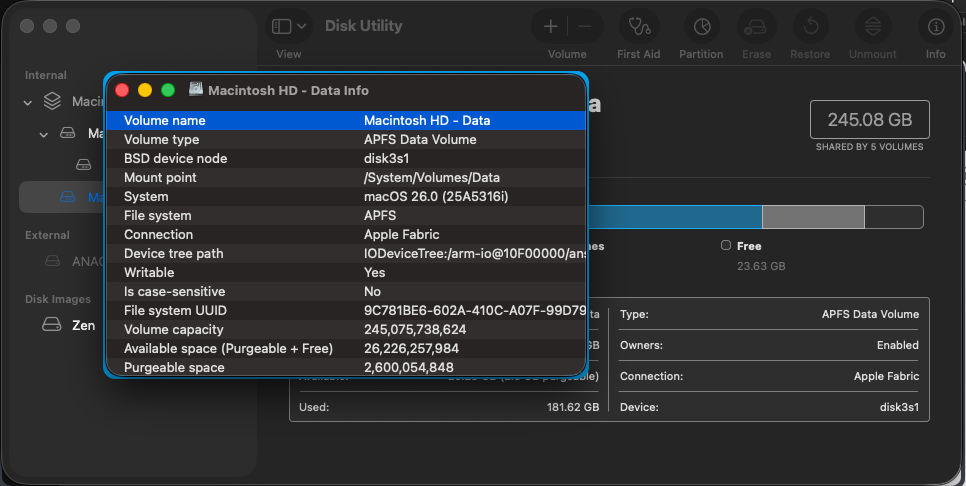
Task: Select the File system UUID row
Action: (346, 310)
